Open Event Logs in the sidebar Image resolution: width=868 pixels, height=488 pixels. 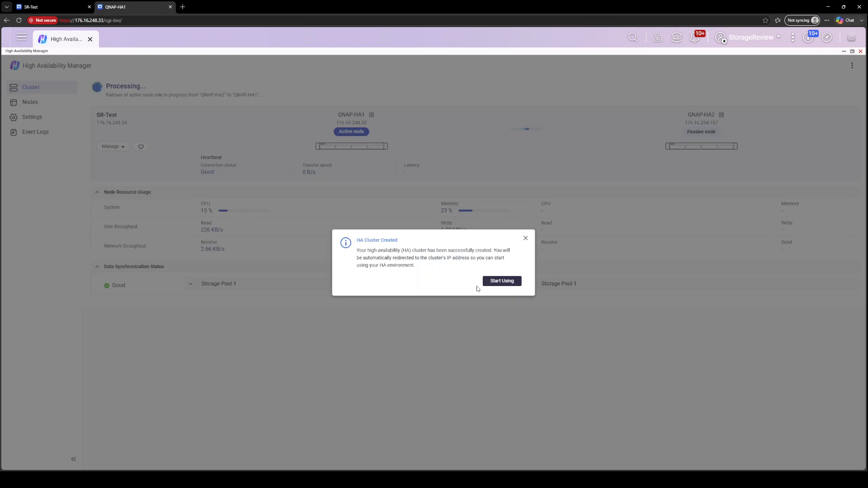(x=42, y=132)
